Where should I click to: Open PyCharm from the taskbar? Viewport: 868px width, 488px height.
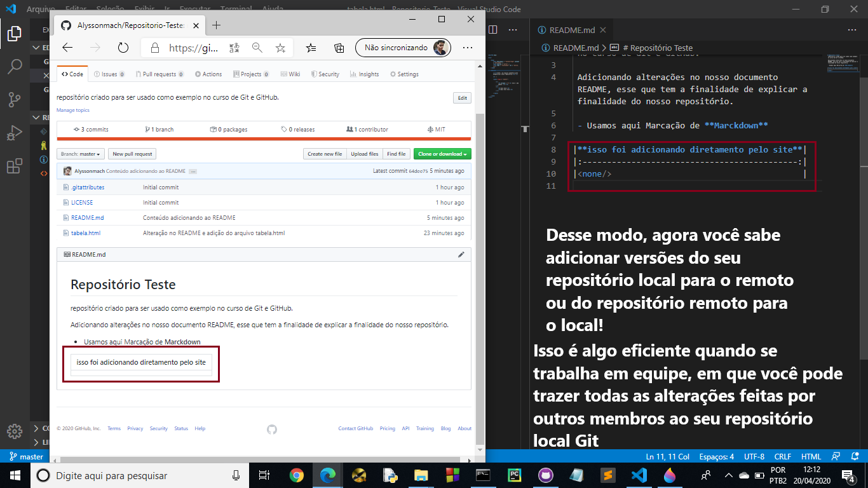(514, 475)
